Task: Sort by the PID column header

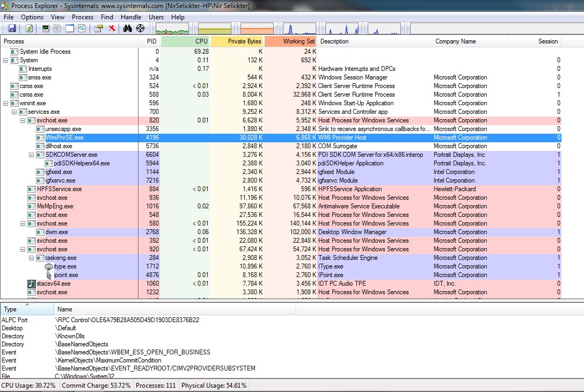Action: 149,41
